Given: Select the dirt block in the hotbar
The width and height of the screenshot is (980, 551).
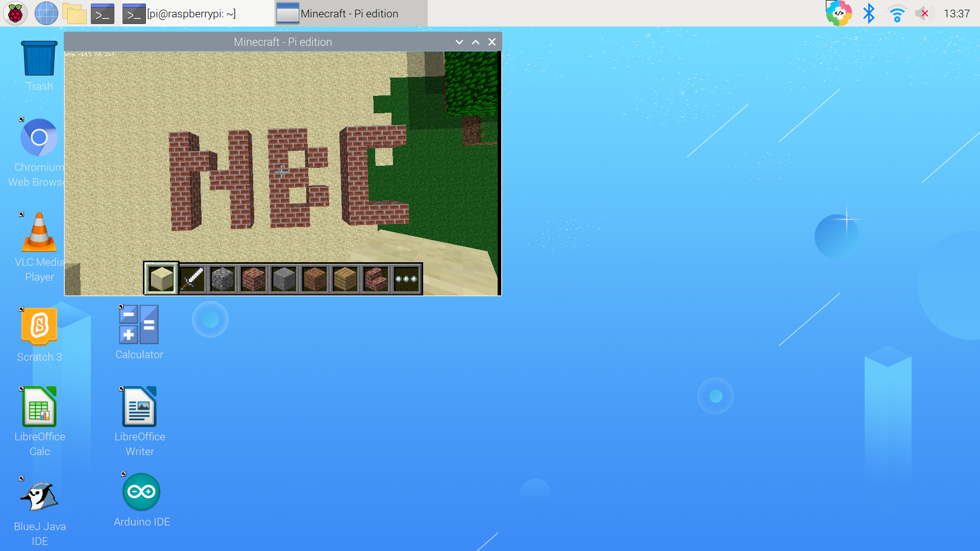Looking at the screenshot, I should tap(314, 279).
